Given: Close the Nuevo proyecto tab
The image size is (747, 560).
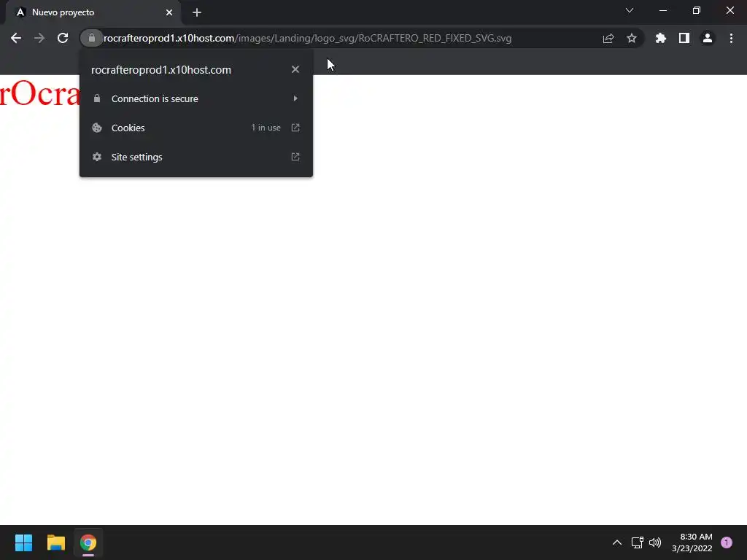Looking at the screenshot, I should tap(169, 12).
